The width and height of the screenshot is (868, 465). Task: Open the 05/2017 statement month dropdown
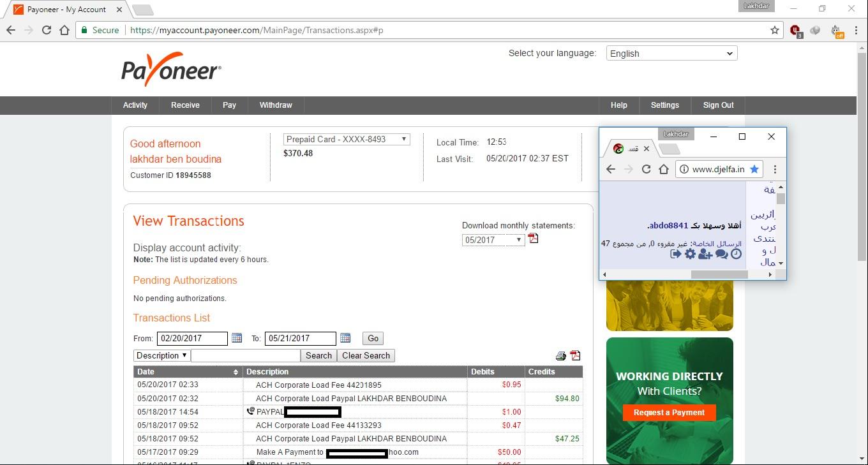pyautogui.click(x=493, y=240)
